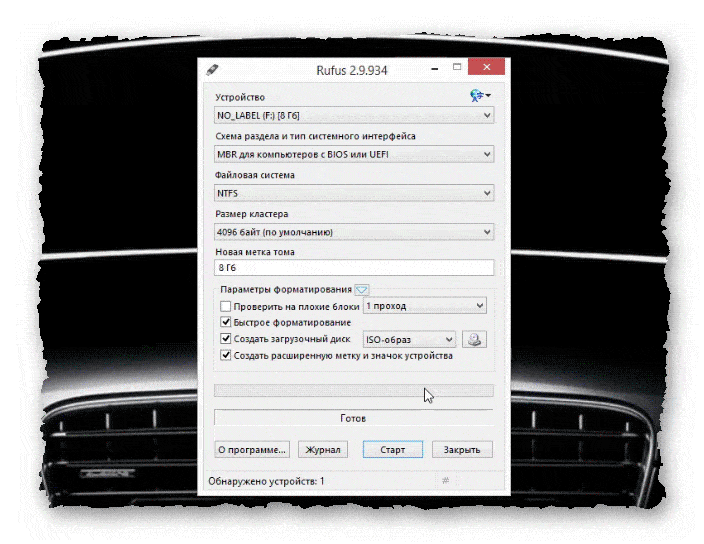Maximize the Rufus window
This screenshot has width=704, height=544.
pyautogui.click(x=457, y=67)
